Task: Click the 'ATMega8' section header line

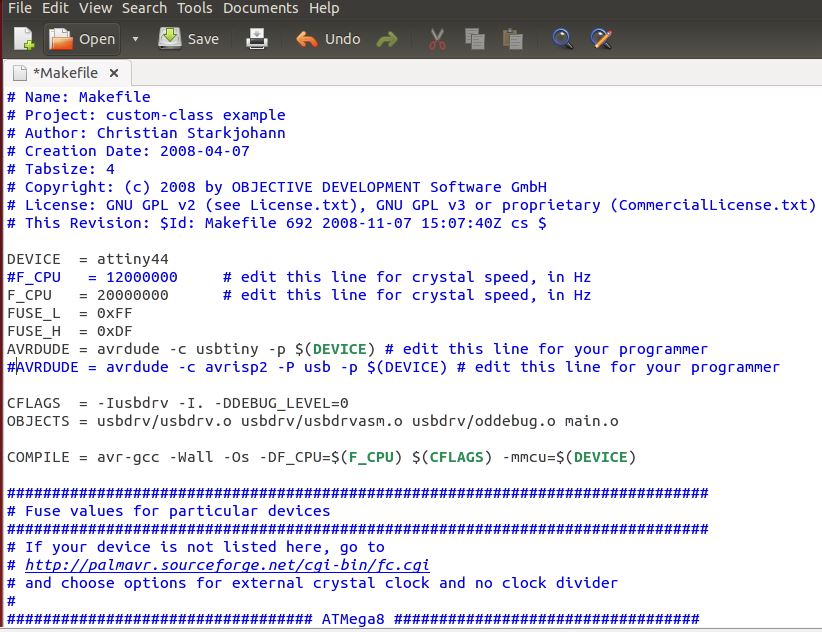Action: (x=353, y=619)
